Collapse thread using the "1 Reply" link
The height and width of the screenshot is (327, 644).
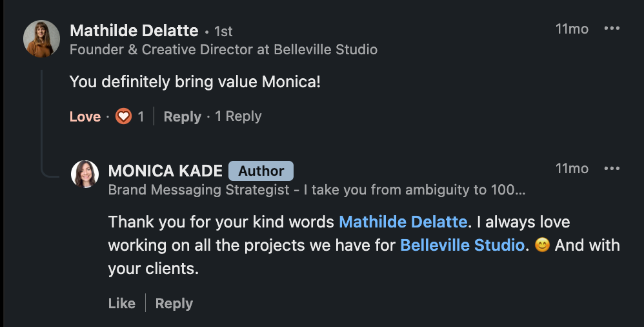(x=238, y=116)
